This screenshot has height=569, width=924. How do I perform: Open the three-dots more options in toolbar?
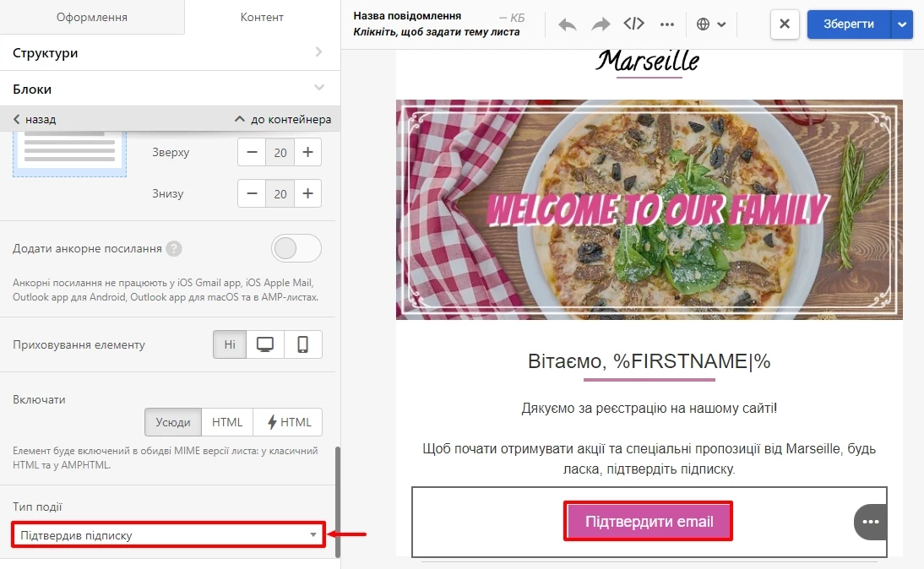pos(667,24)
